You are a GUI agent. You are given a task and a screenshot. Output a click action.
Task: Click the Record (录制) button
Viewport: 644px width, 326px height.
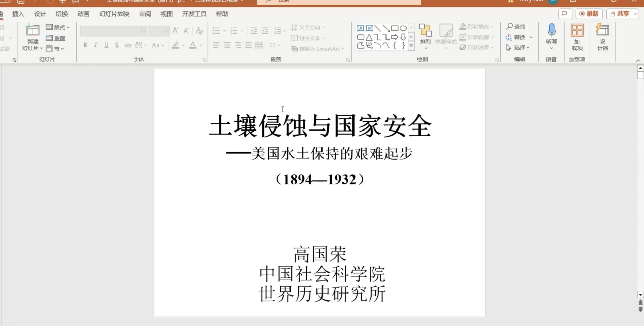(589, 14)
